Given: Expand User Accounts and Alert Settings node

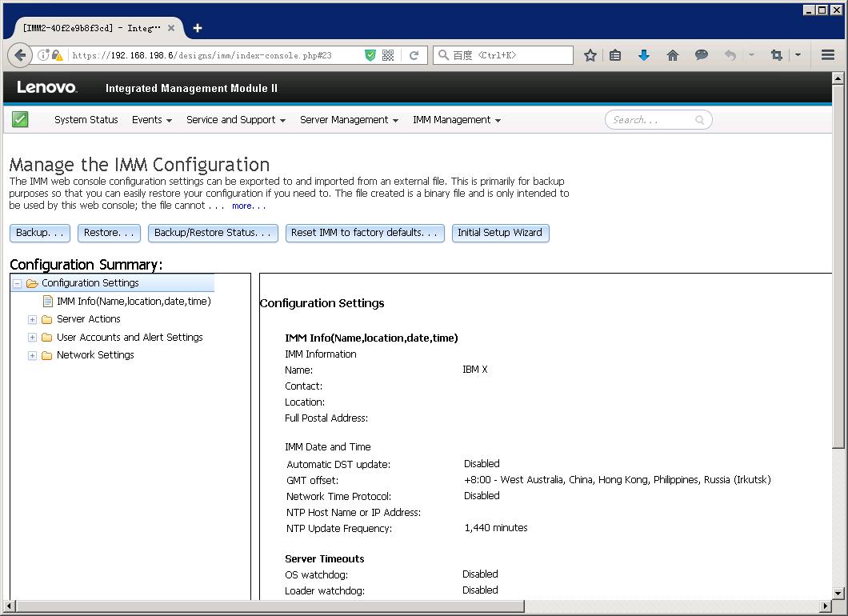Looking at the screenshot, I should tap(33, 337).
